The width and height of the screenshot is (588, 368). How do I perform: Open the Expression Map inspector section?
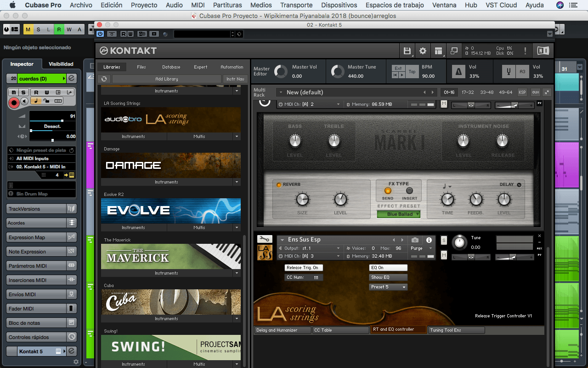[x=37, y=237]
